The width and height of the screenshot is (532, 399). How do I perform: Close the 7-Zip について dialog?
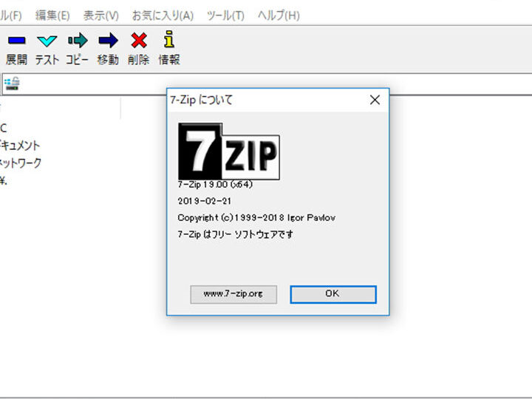(375, 100)
